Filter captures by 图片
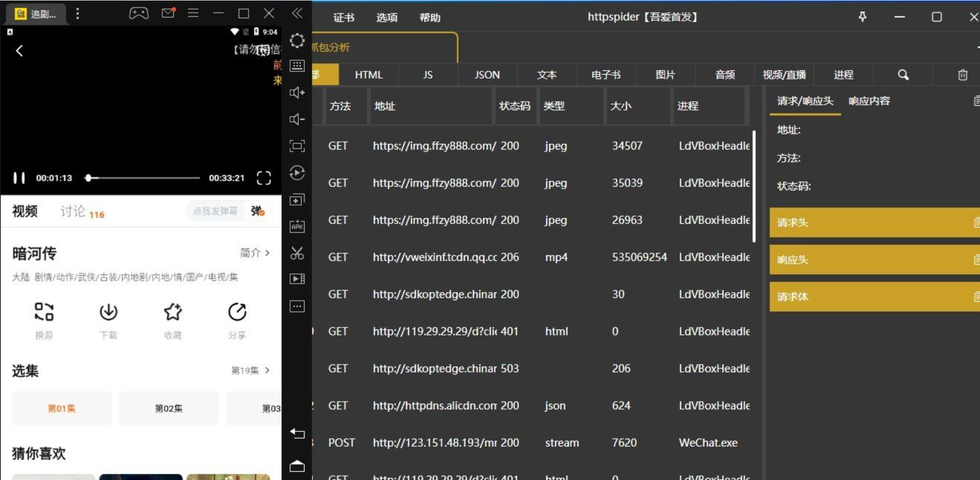 point(666,75)
